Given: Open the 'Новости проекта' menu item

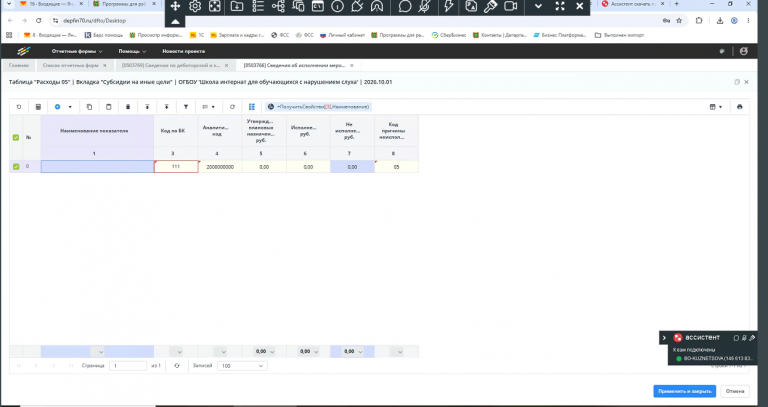Looking at the screenshot, I should point(183,51).
